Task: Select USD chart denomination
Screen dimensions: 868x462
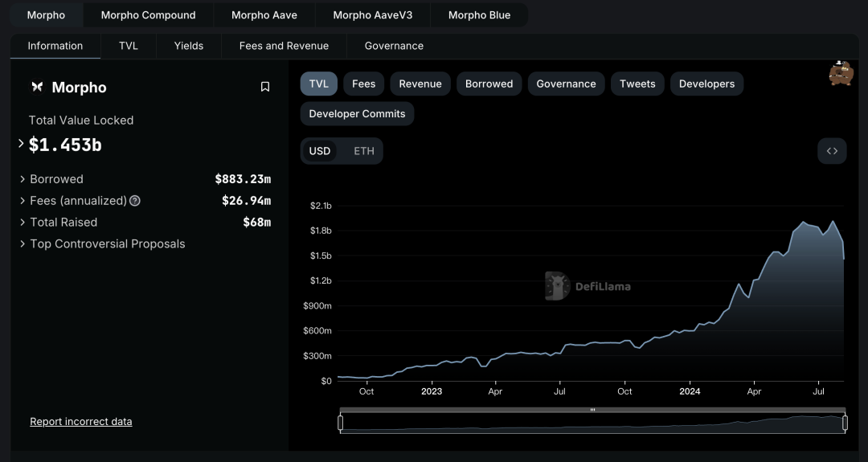Action: pyautogui.click(x=320, y=151)
